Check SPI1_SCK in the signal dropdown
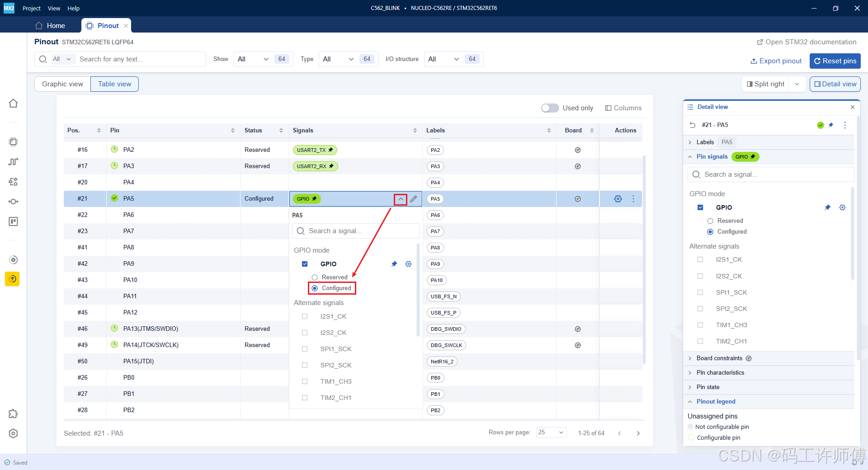The image size is (868, 470). coord(305,349)
